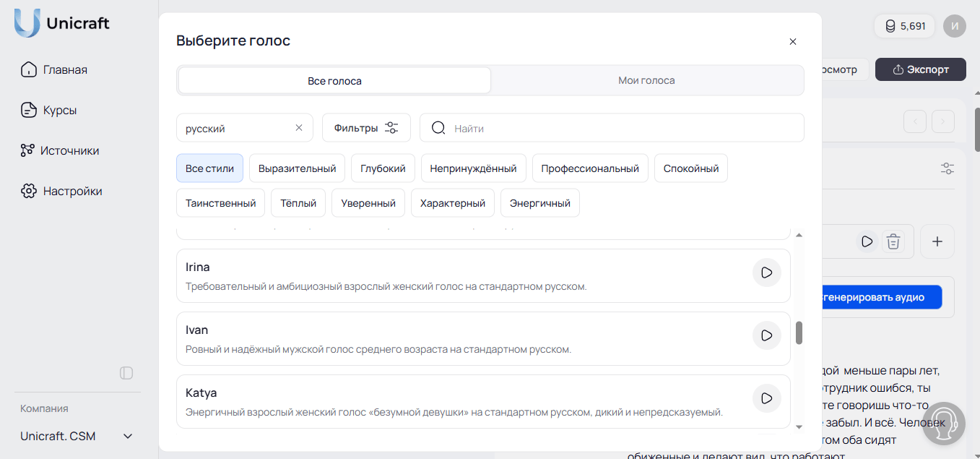Filter by Характерный style
The height and width of the screenshot is (459, 980).
tap(453, 203)
